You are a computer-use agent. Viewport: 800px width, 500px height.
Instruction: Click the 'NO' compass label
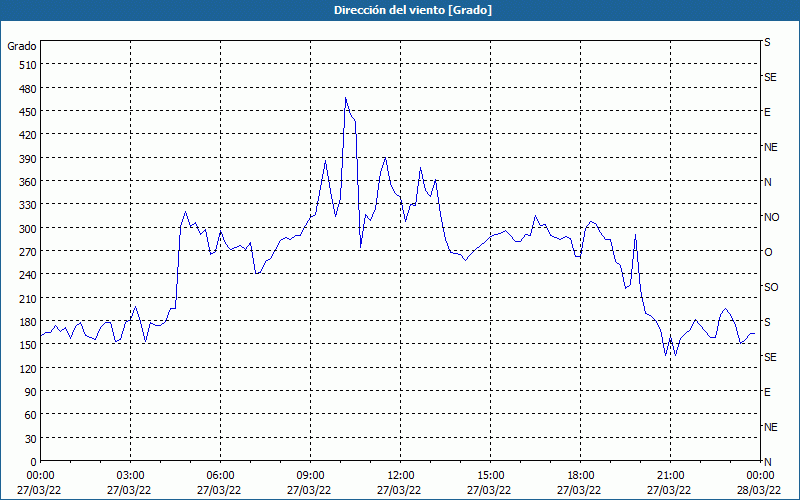tap(771, 217)
